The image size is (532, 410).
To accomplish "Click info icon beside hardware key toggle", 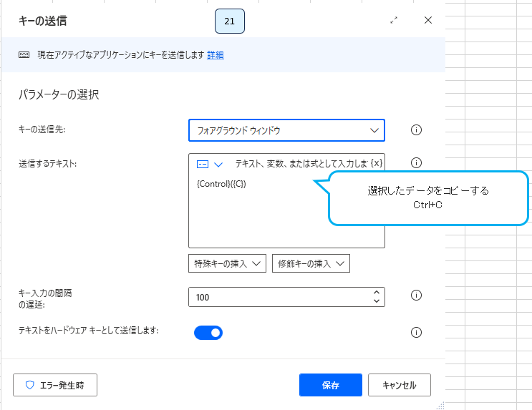I will point(416,332).
